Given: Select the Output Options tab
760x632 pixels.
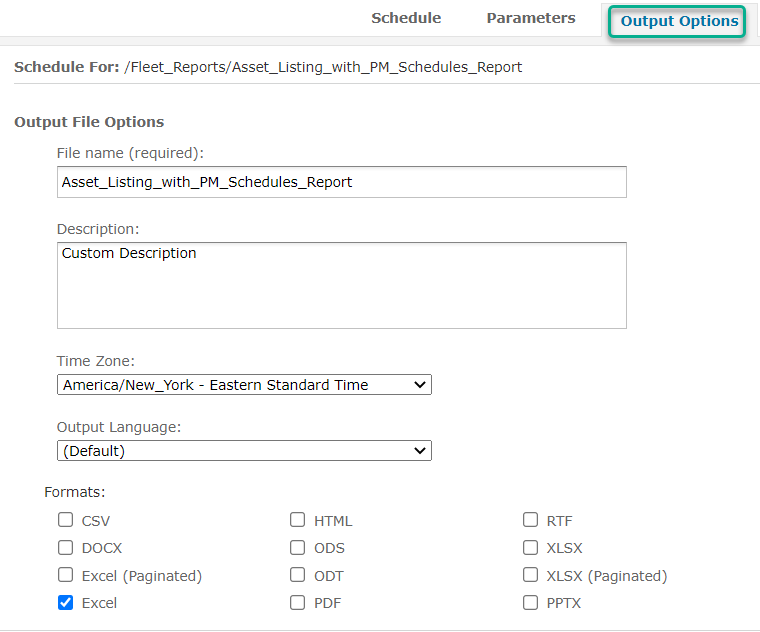Looking at the screenshot, I should (x=678, y=21).
